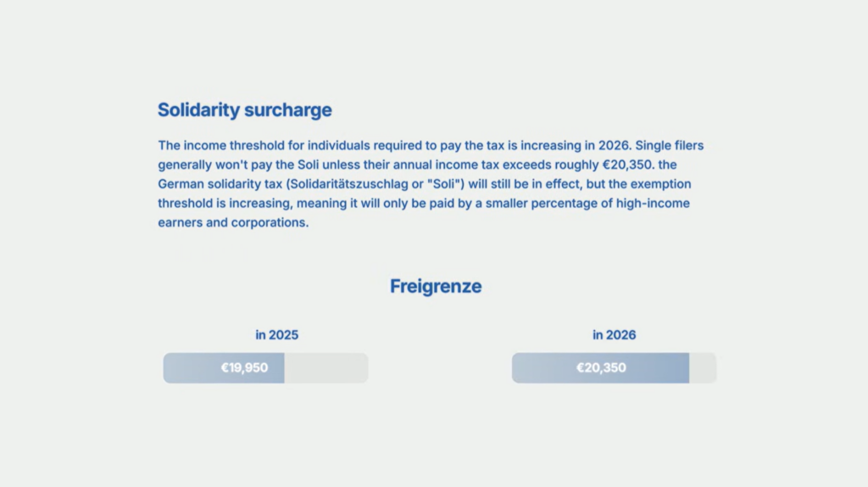Click the unfilled end of the 2025 bar
Viewport: 868px width, 487px height.
click(325, 368)
